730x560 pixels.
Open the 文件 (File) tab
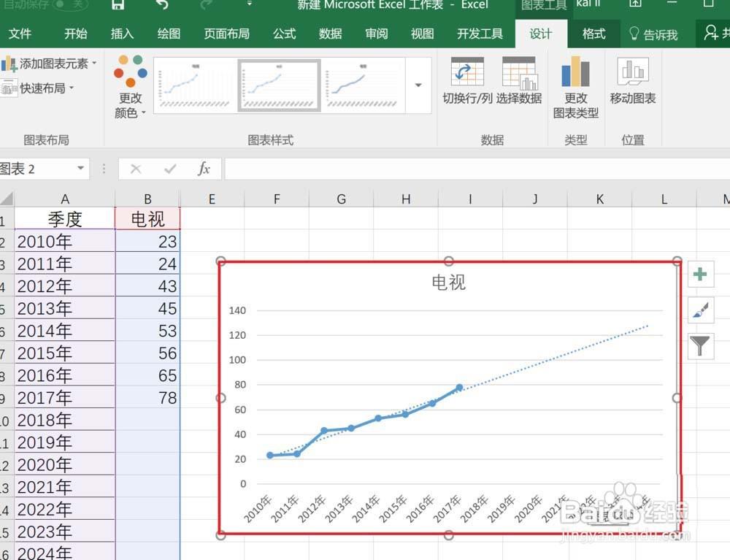tap(20, 34)
